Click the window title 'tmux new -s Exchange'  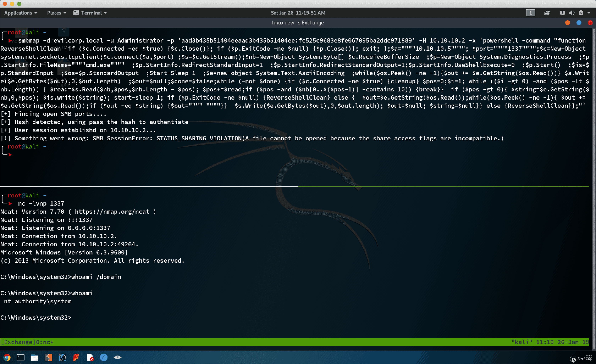pyautogui.click(x=297, y=23)
